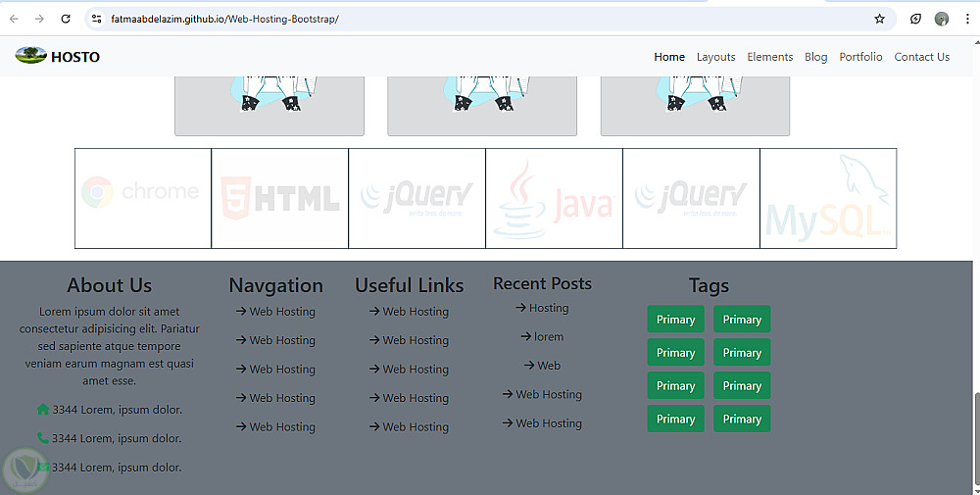
Task: Click the top-left Primary tag button
Action: [x=675, y=320]
